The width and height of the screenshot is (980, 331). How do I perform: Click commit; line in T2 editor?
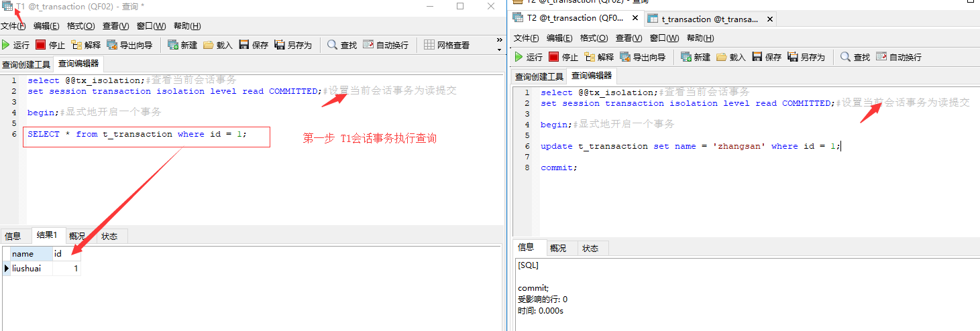(559, 168)
